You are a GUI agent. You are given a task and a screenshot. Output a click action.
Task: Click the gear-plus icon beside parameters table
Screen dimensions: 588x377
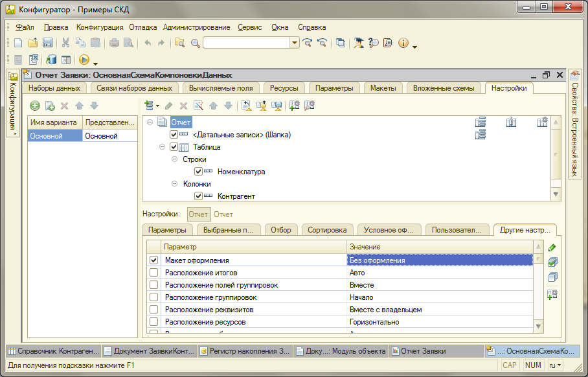point(552,294)
